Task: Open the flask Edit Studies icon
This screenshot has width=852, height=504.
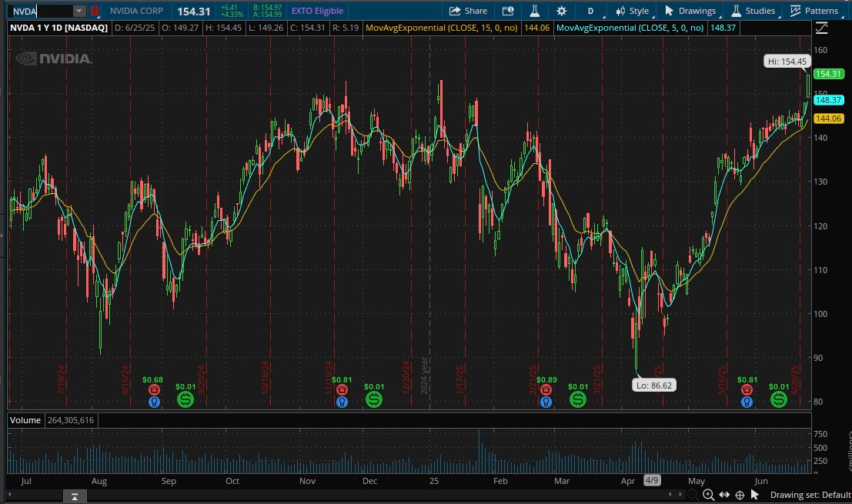Action: click(x=535, y=11)
